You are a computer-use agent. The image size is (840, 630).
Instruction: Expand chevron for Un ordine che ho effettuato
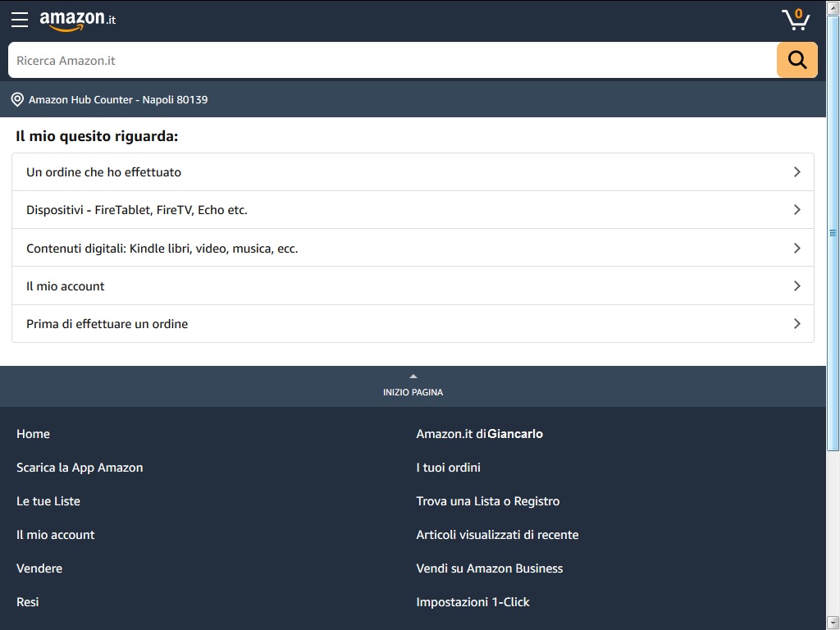797,172
